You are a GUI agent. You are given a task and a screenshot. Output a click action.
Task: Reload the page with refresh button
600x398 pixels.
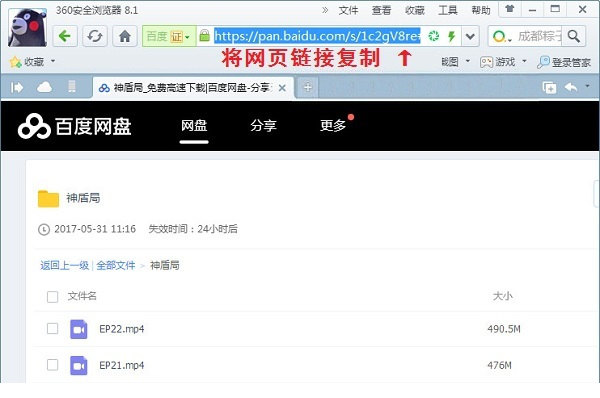tap(95, 36)
